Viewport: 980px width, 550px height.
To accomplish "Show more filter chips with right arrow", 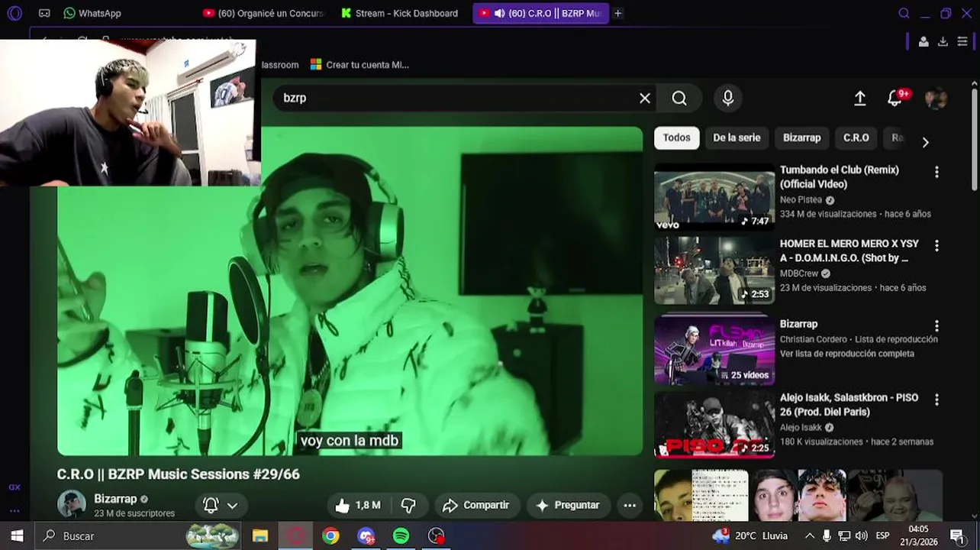I will click(925, 142).
